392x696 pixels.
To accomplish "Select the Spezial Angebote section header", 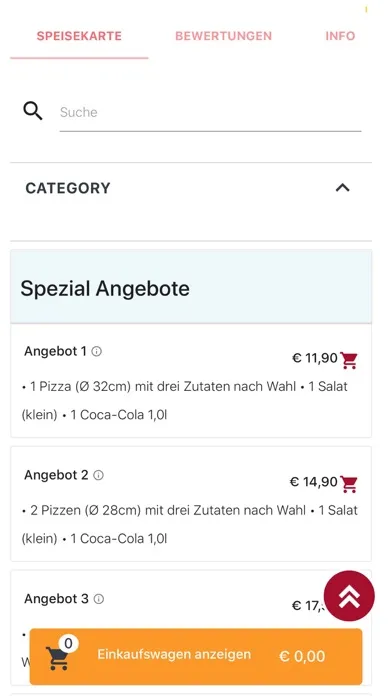I will coord(191,287).
